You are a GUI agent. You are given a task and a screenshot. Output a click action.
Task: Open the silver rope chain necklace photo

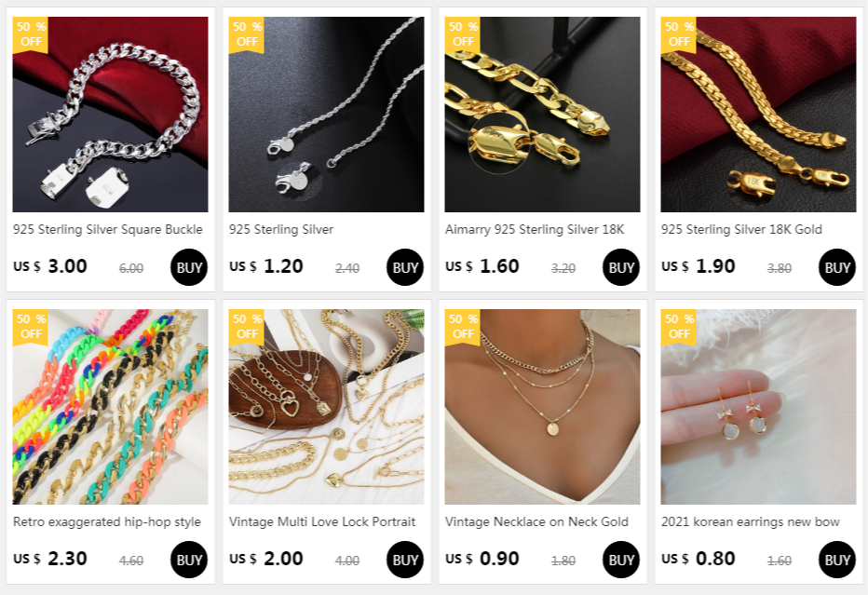[x=326, y=114]
